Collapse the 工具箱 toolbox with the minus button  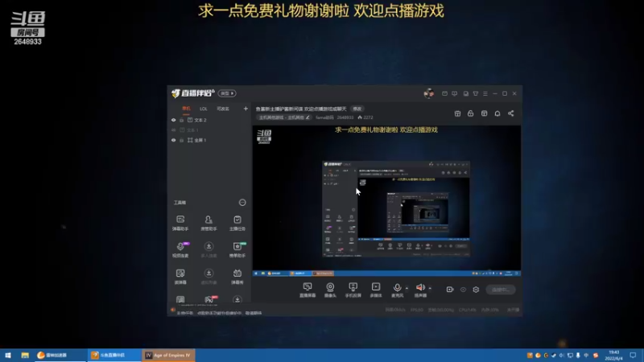242,203
